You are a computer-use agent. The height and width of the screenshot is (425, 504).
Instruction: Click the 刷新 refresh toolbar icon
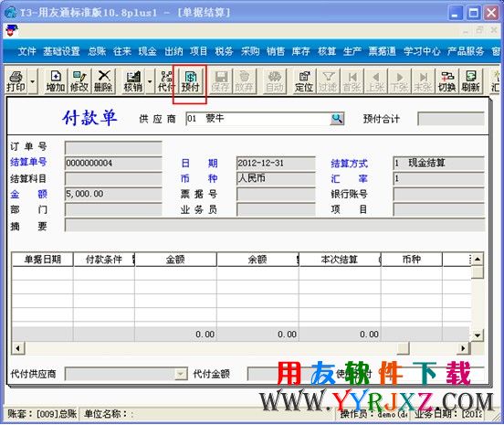point(470,81)
